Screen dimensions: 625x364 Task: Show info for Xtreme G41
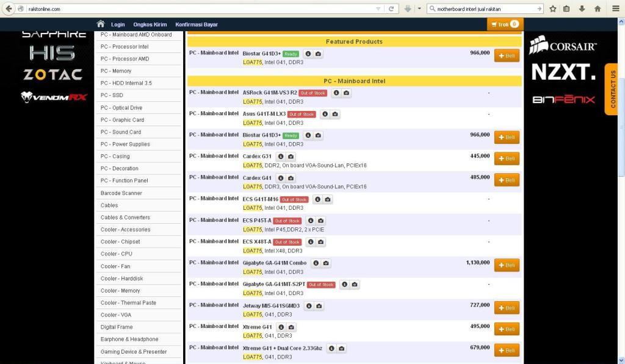(x=281, y=327)
